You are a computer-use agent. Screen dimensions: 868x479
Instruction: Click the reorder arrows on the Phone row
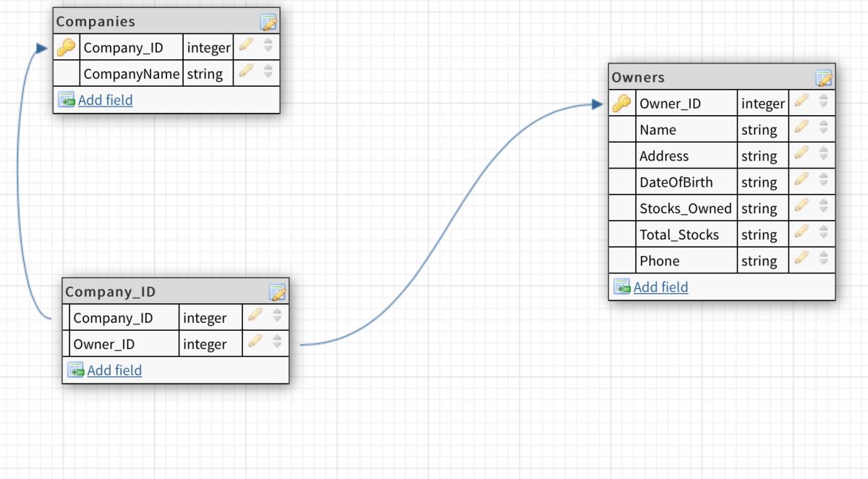coord(823,258)
